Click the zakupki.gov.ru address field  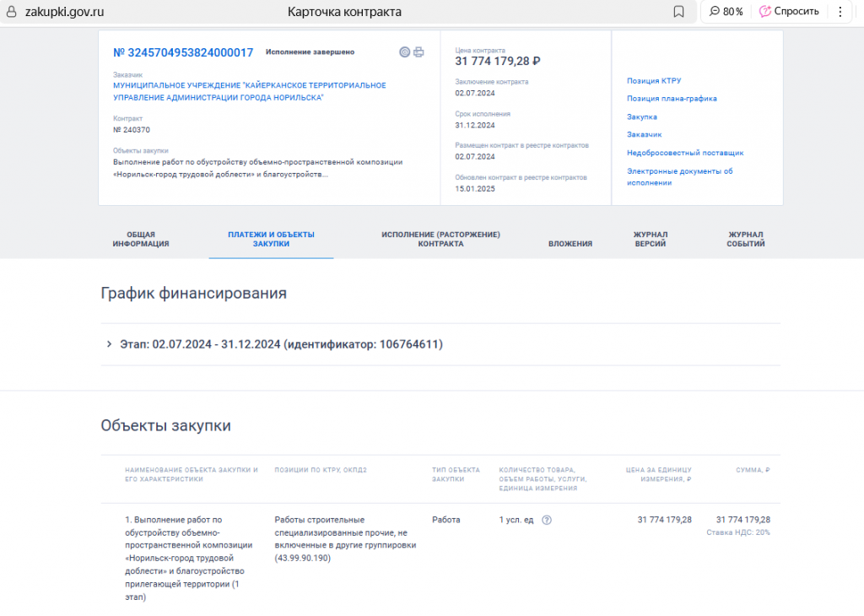(64, 12)
